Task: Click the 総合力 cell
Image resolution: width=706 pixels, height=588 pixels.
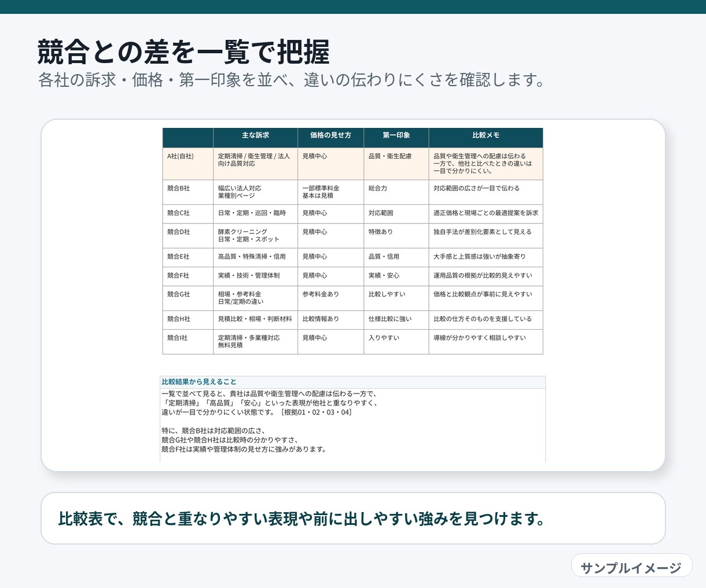Action: click(x=396, y=192)
